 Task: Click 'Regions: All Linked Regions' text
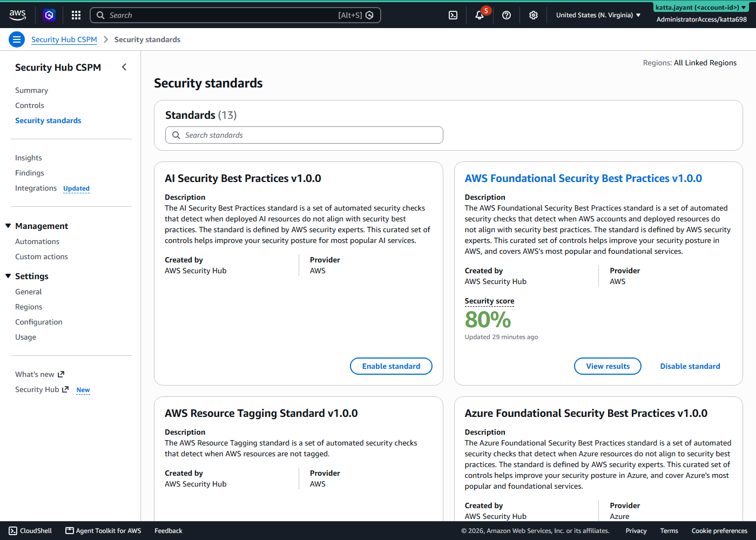point(690,63)
